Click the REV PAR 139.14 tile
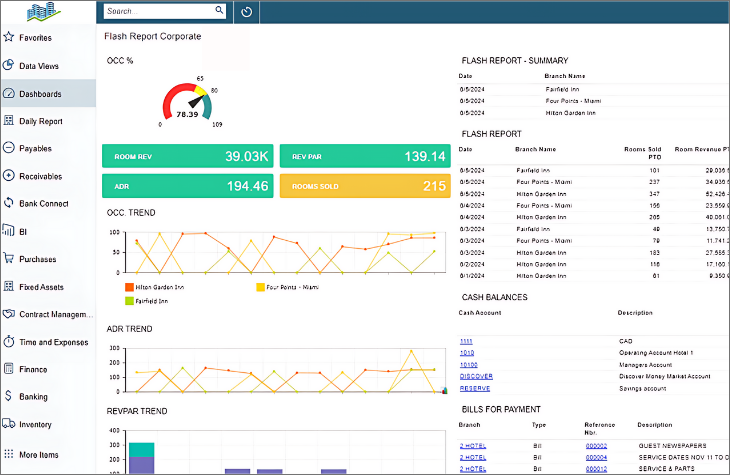 365,156
